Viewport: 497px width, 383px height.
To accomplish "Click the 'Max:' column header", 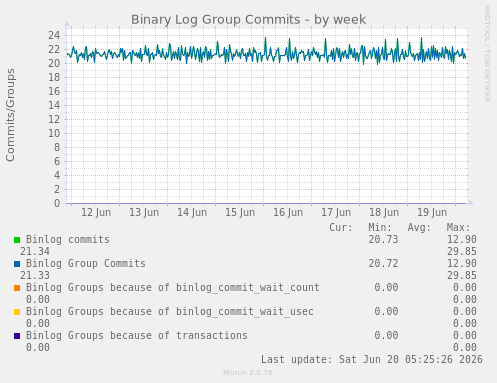I will 458,228.
